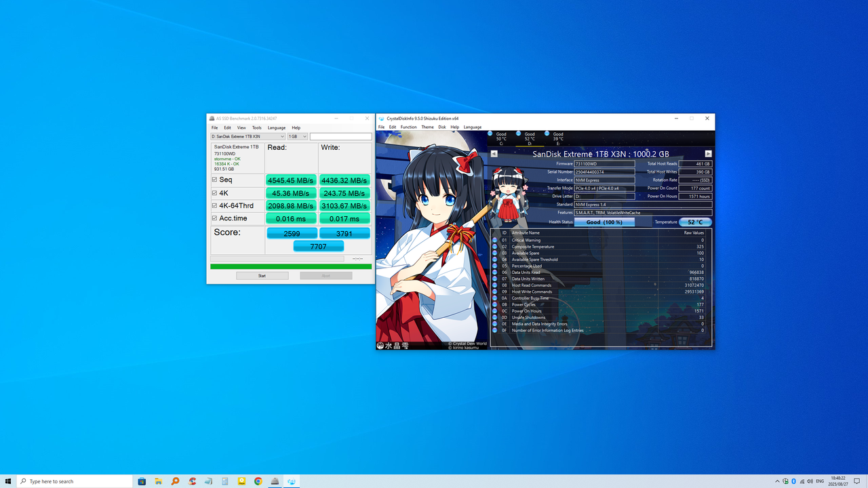
Task: Open the drive selection dropdown in AS SSD
Action: [x=248, y=136]
